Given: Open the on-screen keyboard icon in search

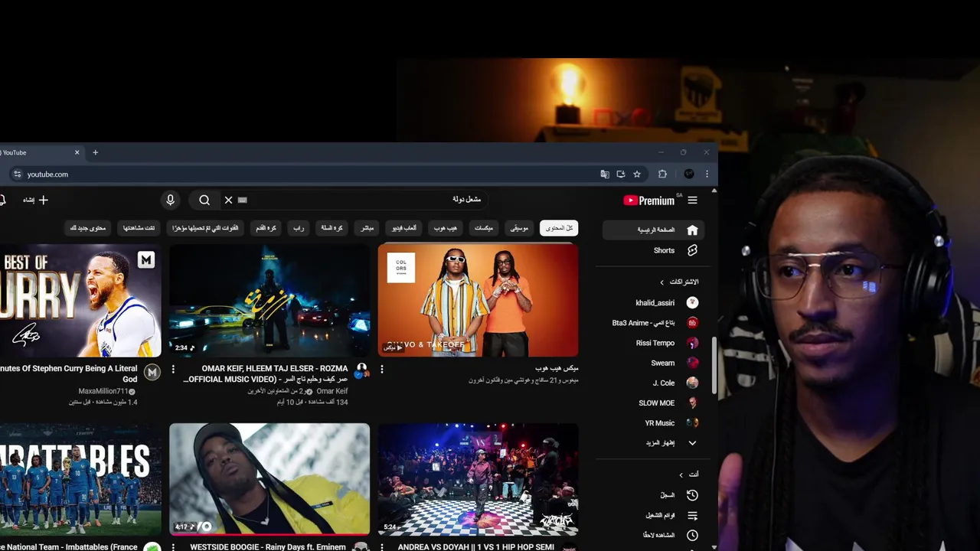Looking at the screenshot, I should pyautogui.click(x=243, y=200).
